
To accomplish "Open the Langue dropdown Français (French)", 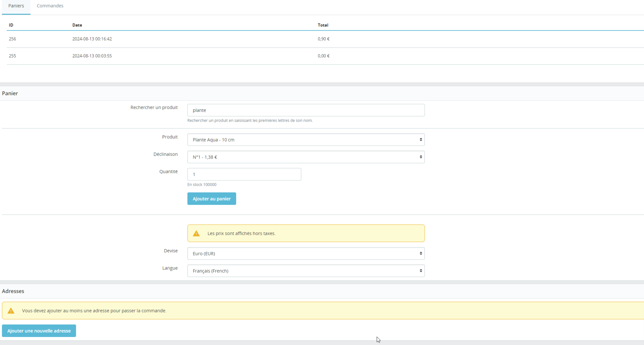I will [306, 271].
